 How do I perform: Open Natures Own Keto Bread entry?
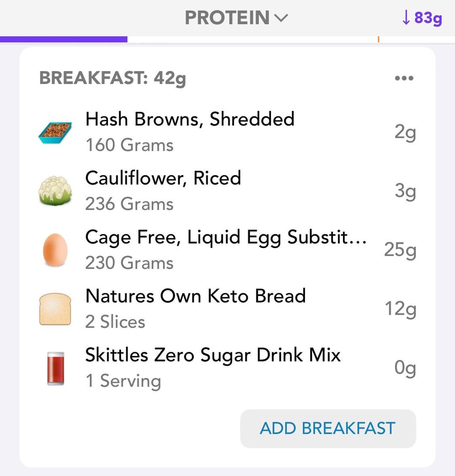(227, 309)
